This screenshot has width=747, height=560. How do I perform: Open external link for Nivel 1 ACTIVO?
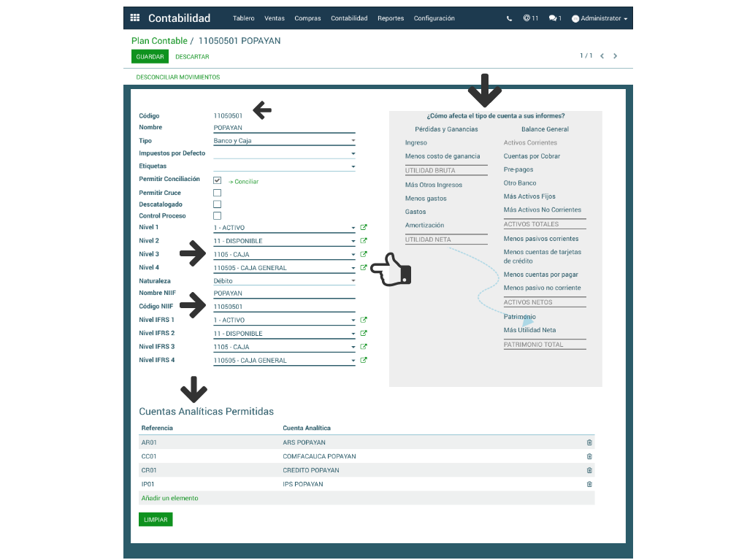coord(364,228)
